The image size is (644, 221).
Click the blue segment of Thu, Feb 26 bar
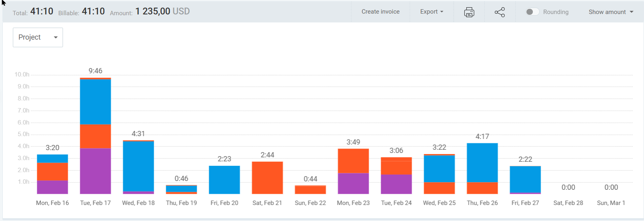point(482,163)
